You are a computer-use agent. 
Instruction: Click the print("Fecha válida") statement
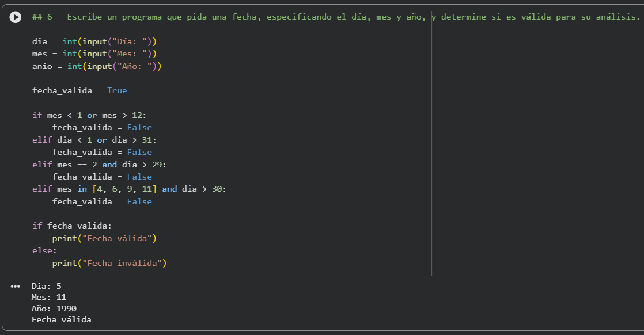(104, 238)
